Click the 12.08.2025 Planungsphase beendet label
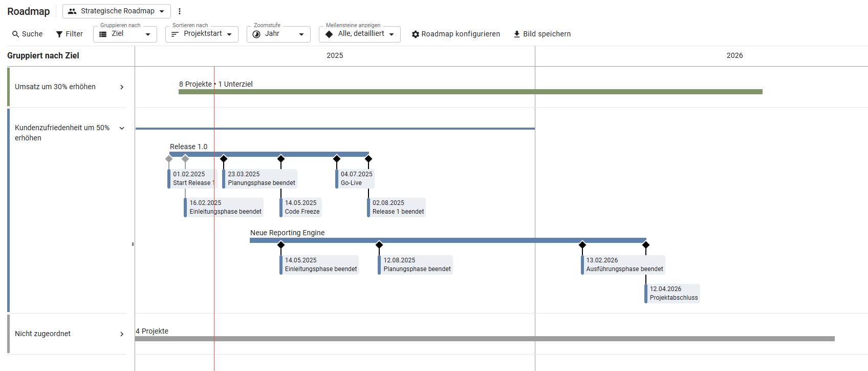This screenshot has height=371, width=868. [416, 265]
